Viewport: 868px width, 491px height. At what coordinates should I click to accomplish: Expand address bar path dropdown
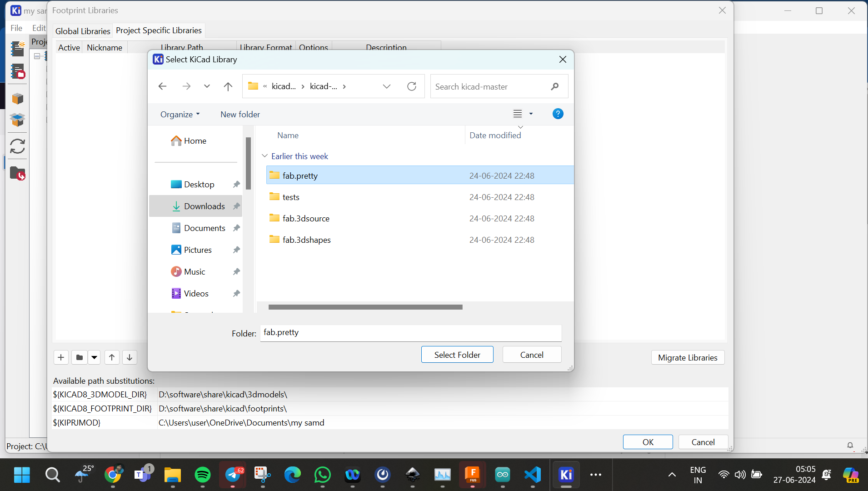click(x=387, y=86)
